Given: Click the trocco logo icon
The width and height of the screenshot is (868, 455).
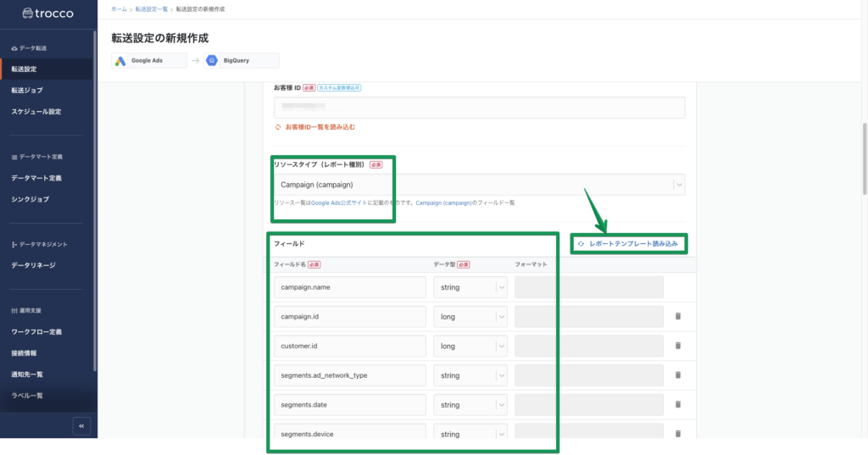Looking at the screenshot, I should (16, 14).
